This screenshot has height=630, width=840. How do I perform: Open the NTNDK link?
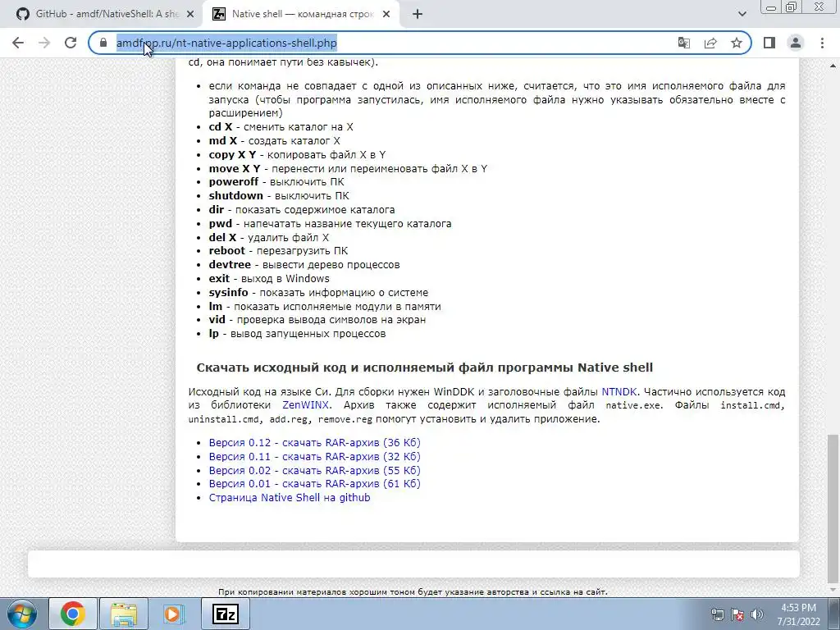[619, 391]
